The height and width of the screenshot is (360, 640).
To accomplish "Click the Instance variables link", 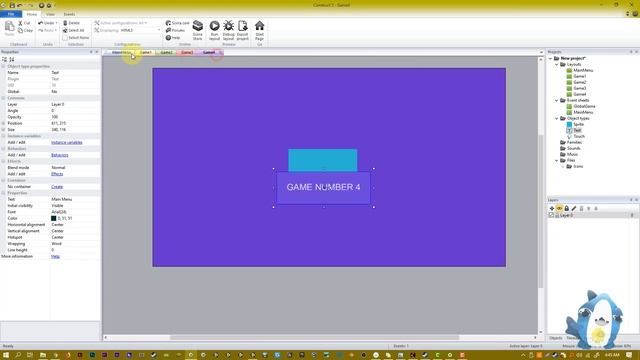I will coord(67,142).
